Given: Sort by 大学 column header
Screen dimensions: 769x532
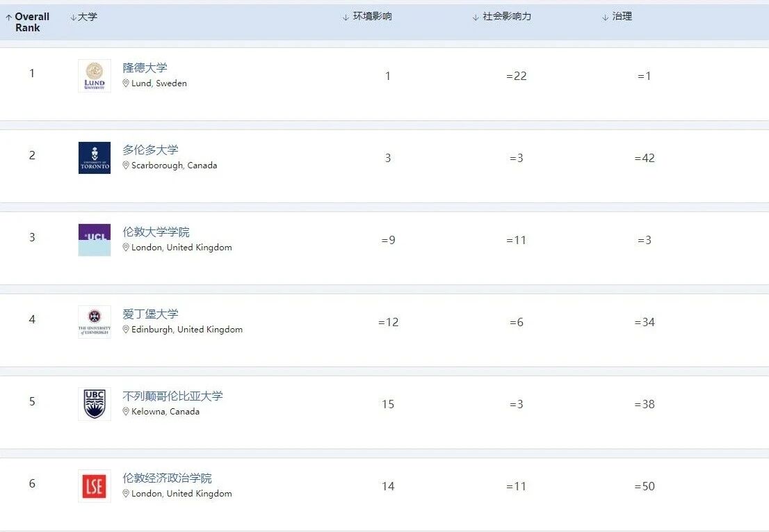Looking at the screenshot, I should pos(87,17).
